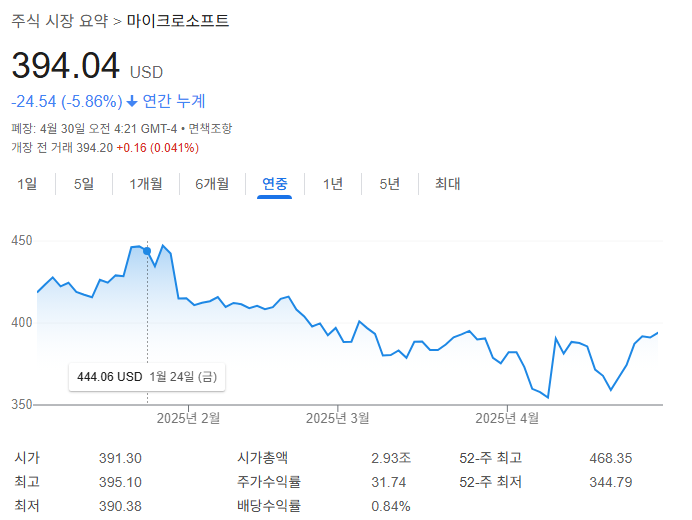The height and width of the screenshot is (520, 692).
Task: Click the -24.54 (-5.86%) change text
Action: click(x=67, y=102)
